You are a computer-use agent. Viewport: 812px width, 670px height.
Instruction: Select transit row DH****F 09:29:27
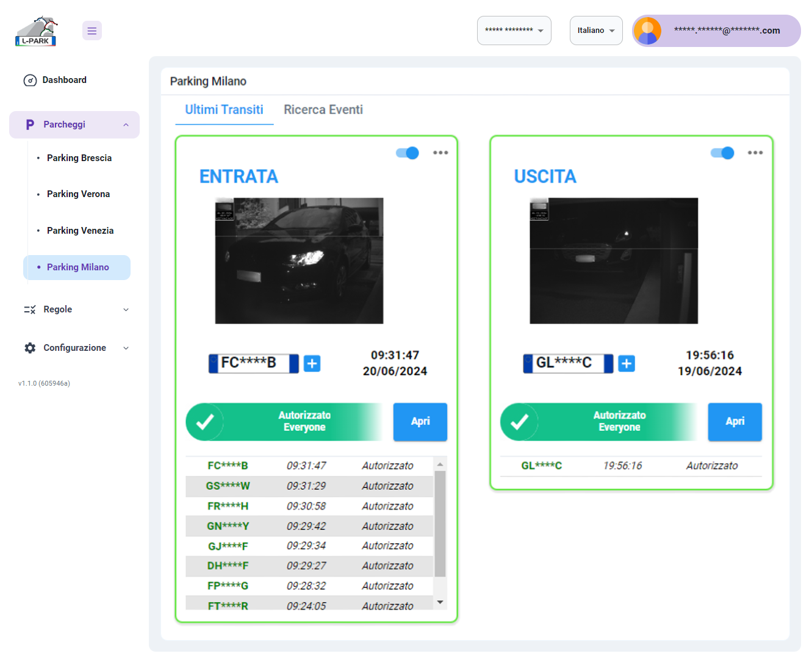pos(309,566)
